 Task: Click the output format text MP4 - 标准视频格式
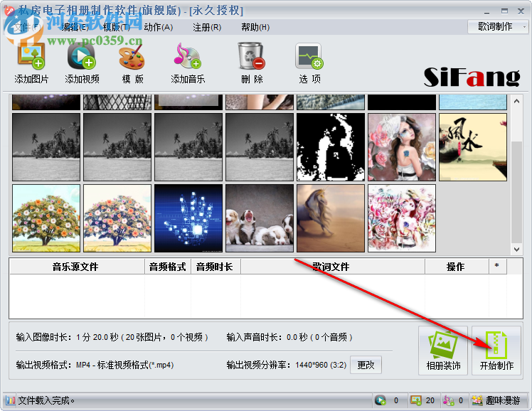pos(125,365)
